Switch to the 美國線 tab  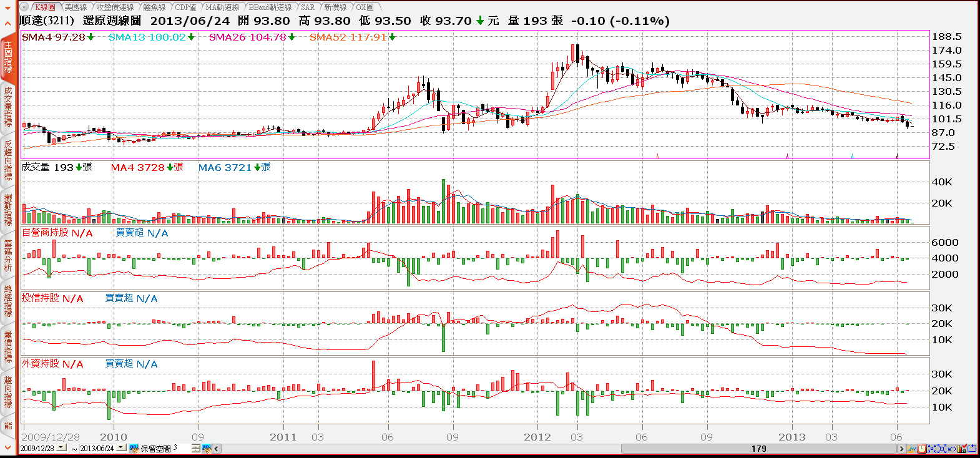(x=76, y=7)
